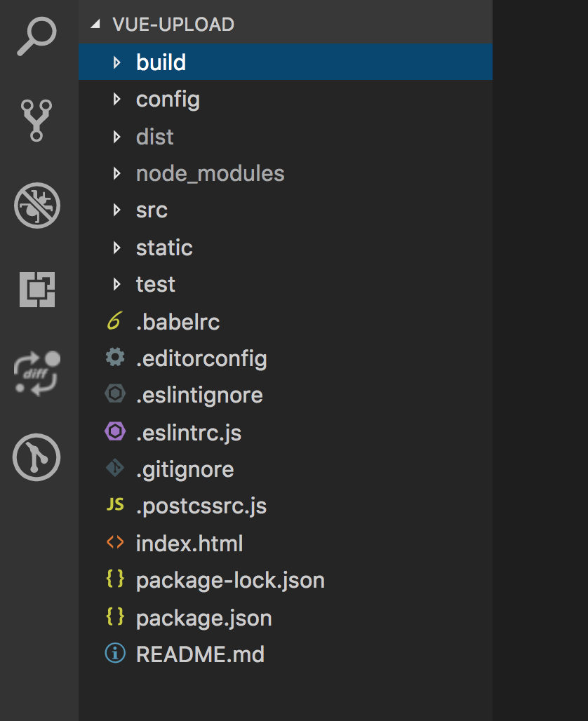
Task: Open the Debug view icon
Action: coord(36,205)
